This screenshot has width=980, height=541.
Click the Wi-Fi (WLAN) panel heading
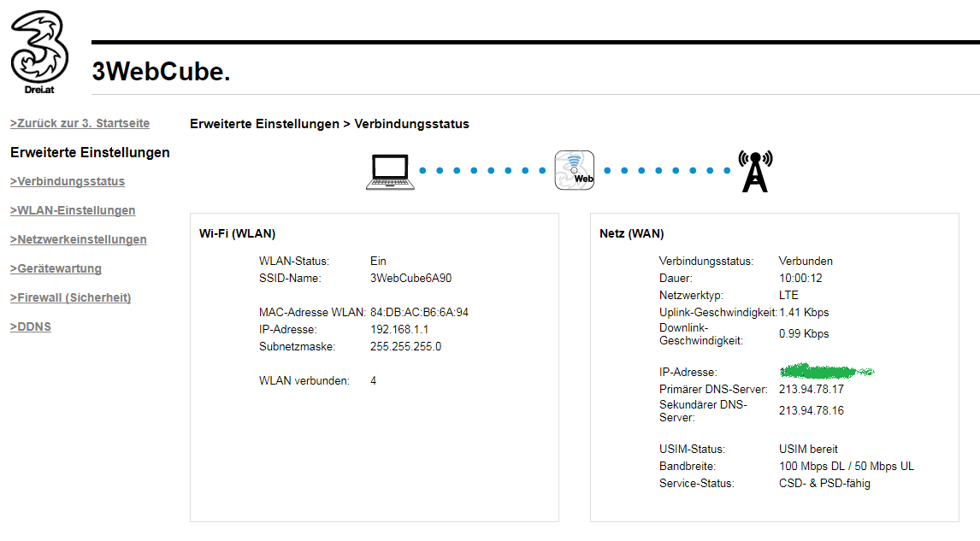pyautogui.click(x=238, y=233)
